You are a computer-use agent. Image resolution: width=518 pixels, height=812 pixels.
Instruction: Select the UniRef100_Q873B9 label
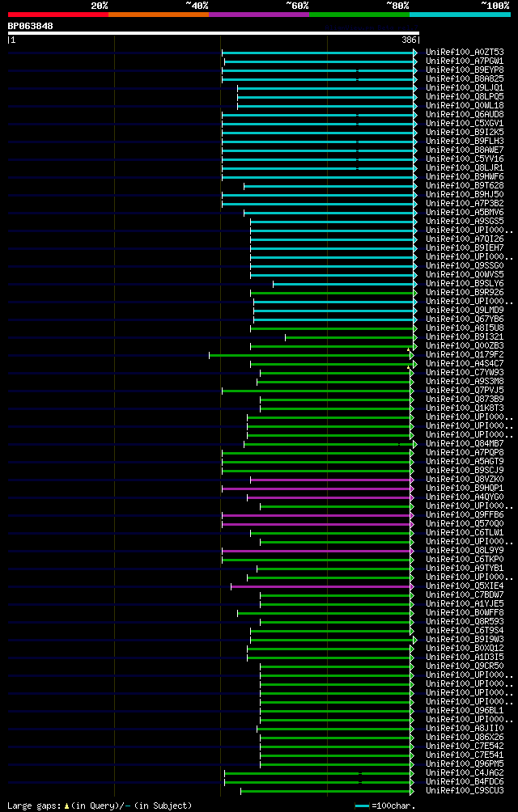pyautogui.click(x=465, y=399)
